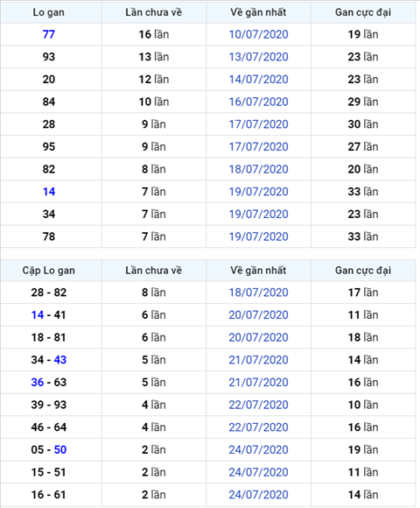
Task: Click the blue number 14 in Lo gan table
Action: [49, 192]
